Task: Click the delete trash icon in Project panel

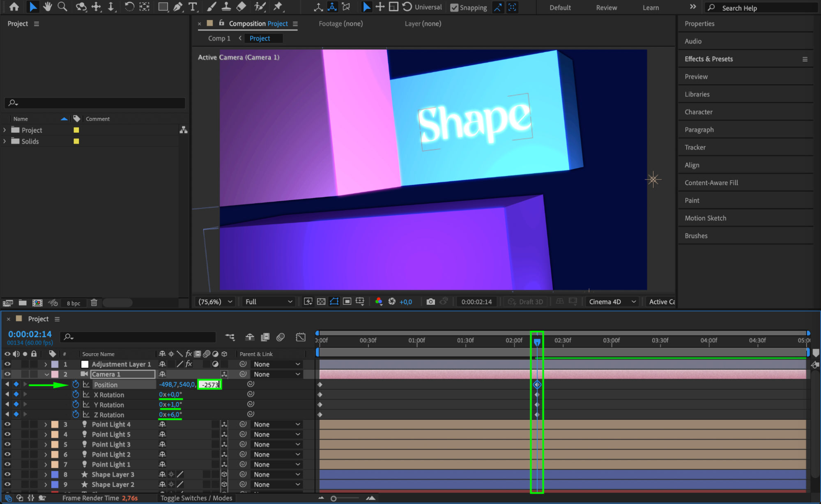Action: tap(94, 303)
